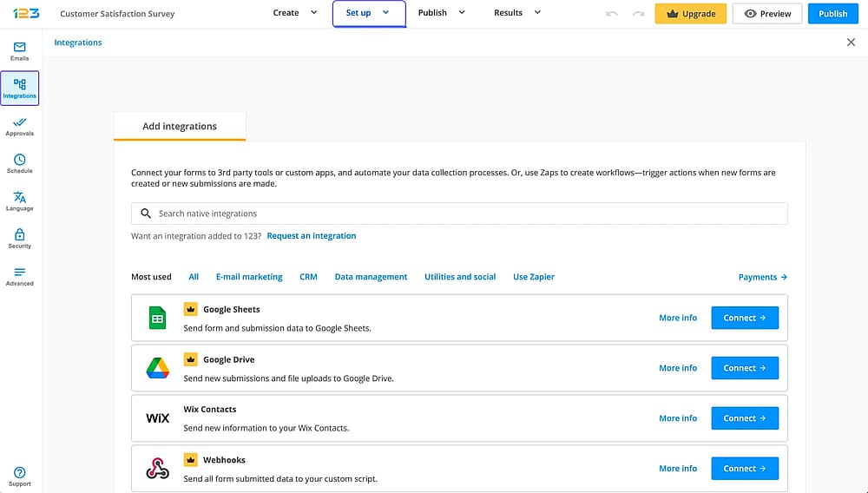Screen dimensions: 868x493
Task: Click the search magnifier icon
Action: pyautogui.click(x=146, y=214)
